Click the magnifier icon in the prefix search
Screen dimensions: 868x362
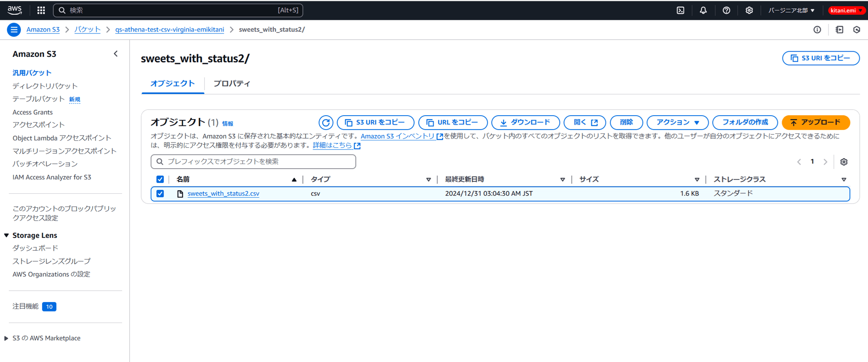point(160,162)
